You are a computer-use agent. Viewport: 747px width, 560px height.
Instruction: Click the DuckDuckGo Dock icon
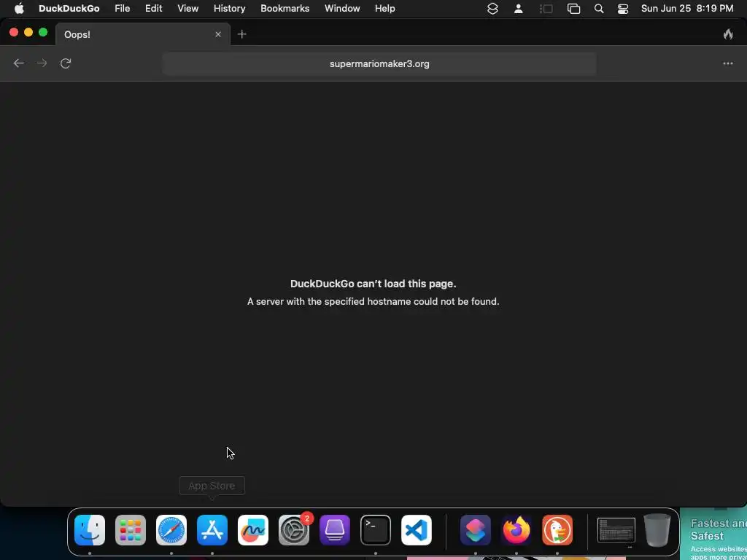[557, 530]
